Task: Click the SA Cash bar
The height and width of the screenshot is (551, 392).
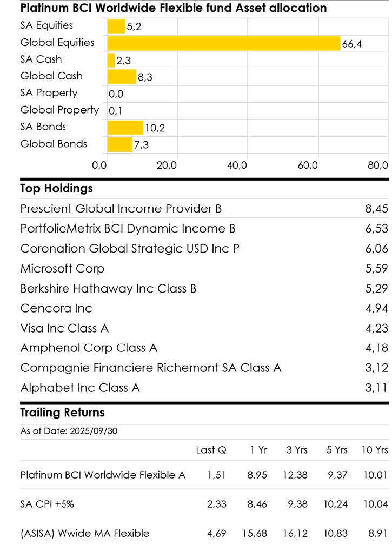Action: (111, 60)
